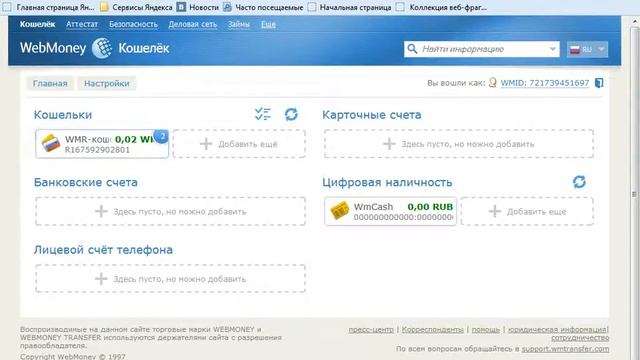Go to Безопасность in top navigation
The image size is (640, 360).
[133, 24]
